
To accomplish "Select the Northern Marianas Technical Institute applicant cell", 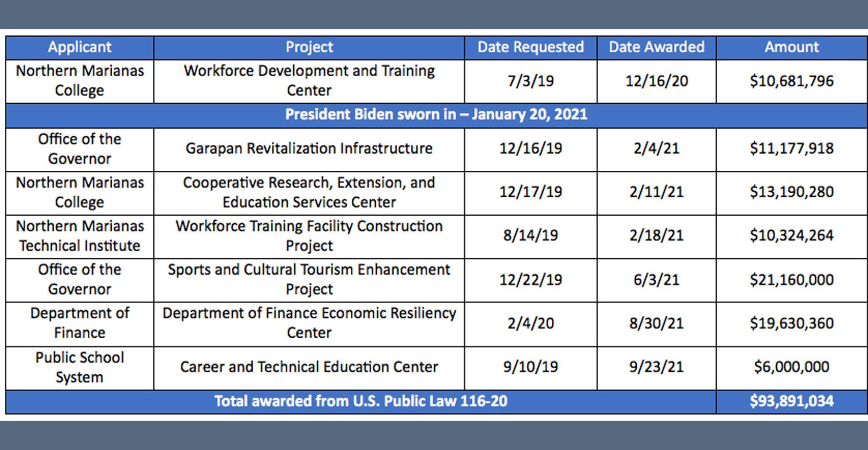I will click(x=80, y=236).
